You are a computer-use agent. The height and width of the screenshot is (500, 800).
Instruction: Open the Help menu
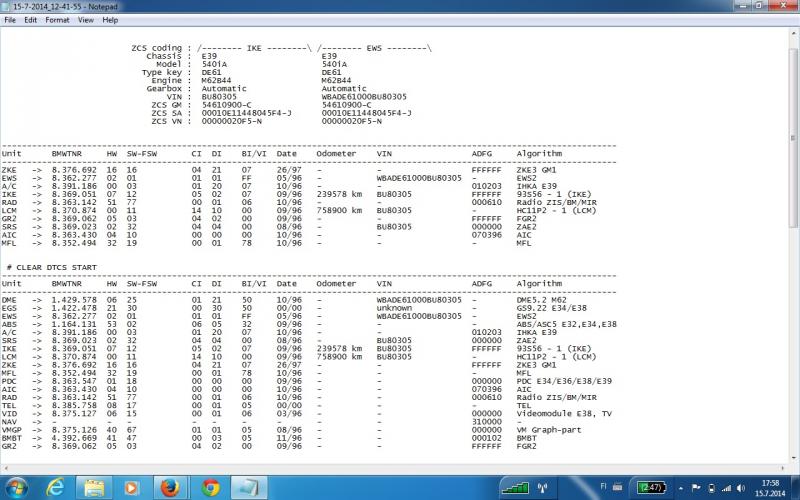tap(110, 20)
